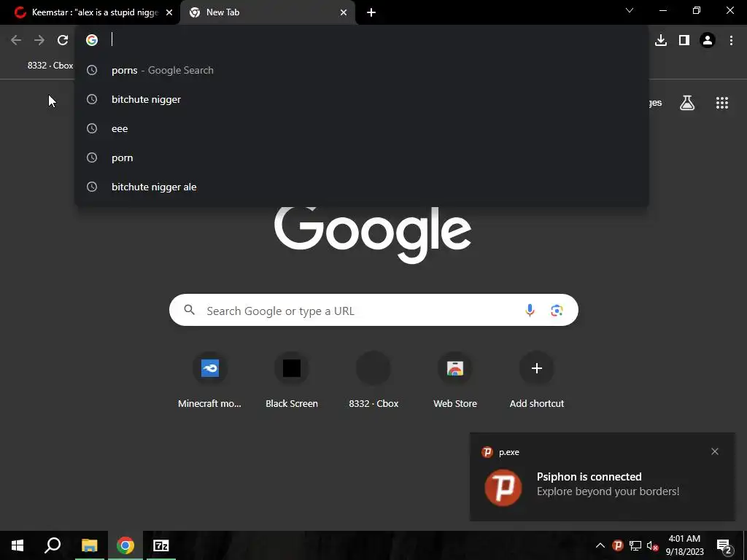Screen dimensions: 747x560
Task: Open the 8332 · Cbox shortcut tile
Action: [373, 379]
